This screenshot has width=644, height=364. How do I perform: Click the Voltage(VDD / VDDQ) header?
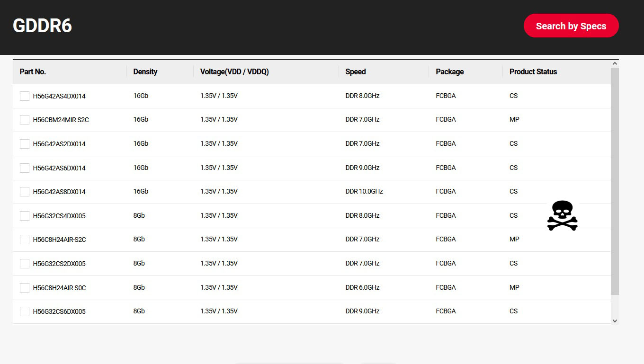pos(234,72)
